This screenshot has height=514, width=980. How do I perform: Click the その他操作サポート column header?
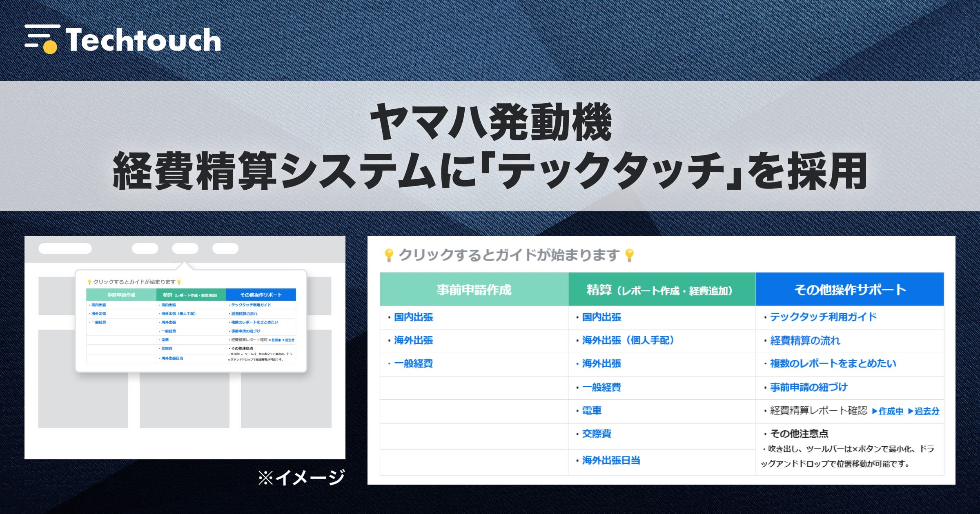click(850, 290)
